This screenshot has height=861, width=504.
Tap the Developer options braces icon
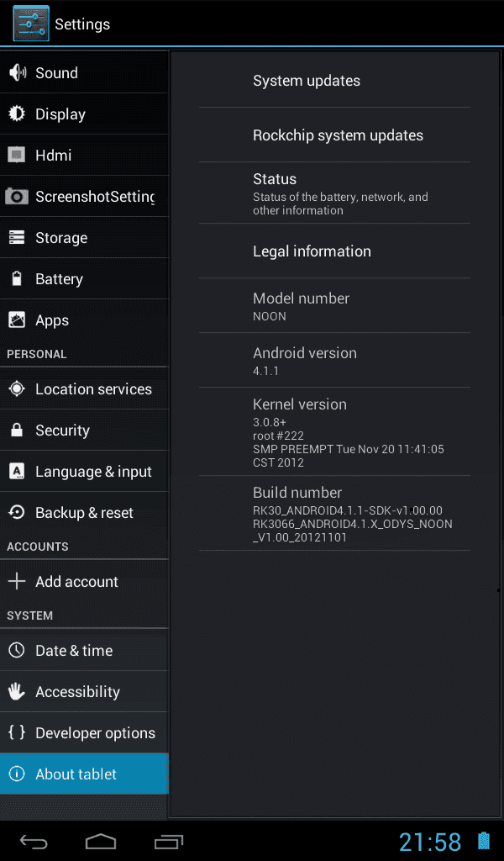click(x=17, y=732)
